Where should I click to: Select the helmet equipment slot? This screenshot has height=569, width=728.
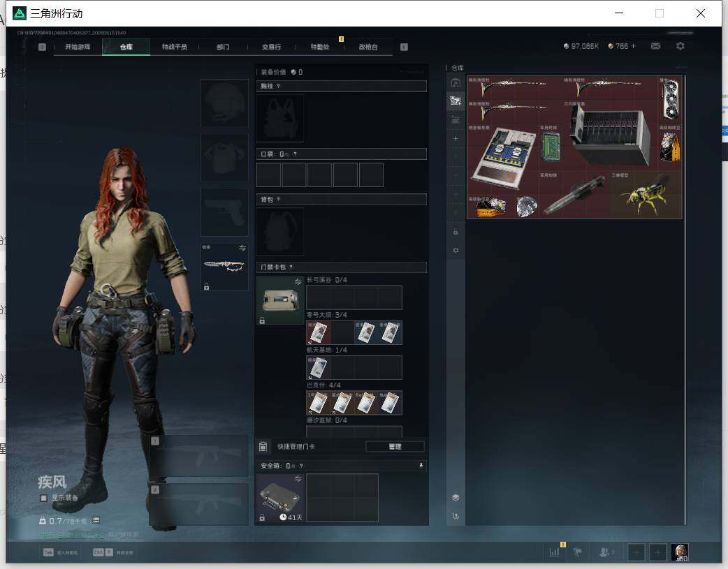tap(224, 103)
